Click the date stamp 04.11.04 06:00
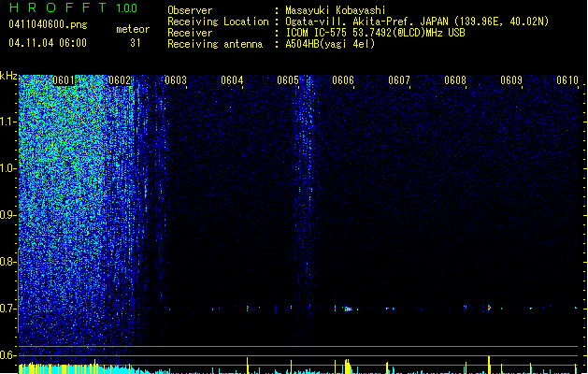 coord(48,43)
